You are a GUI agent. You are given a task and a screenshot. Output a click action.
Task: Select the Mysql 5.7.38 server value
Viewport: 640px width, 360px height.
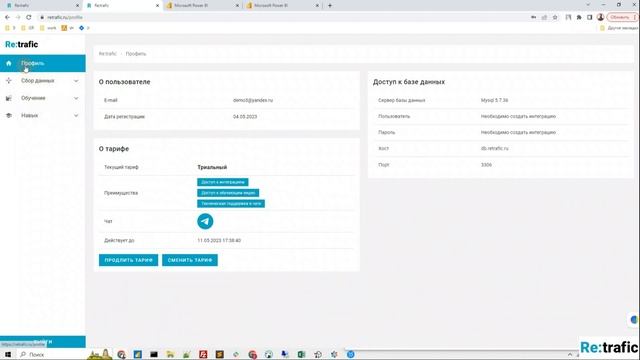point(494,100)
